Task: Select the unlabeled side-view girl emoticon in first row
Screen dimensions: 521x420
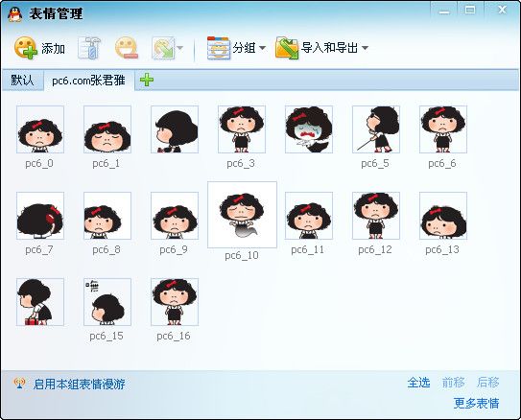Action: pos(175,129)
